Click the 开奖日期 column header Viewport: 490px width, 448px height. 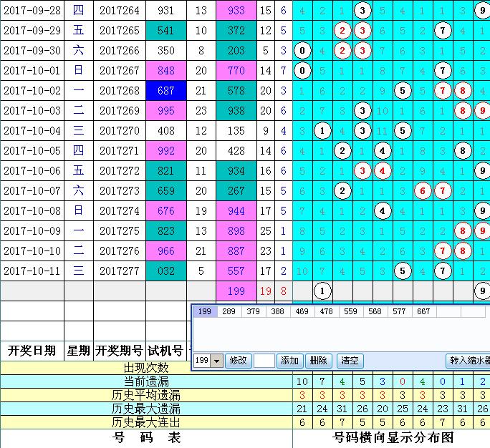[x=32, y=350]
